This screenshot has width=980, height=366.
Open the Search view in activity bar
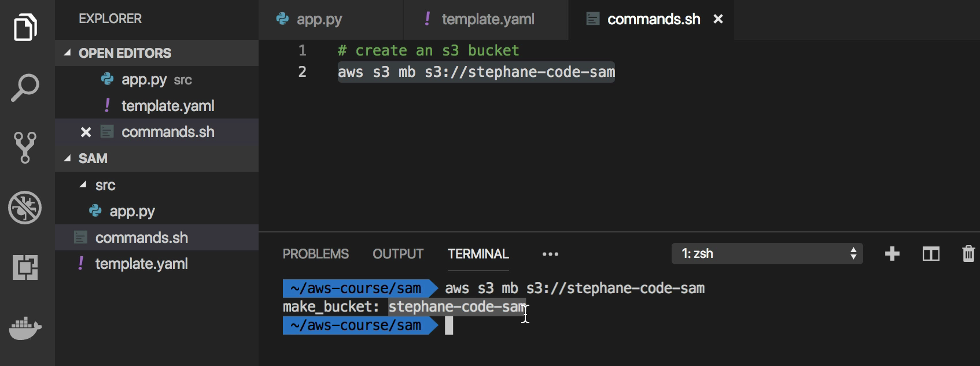tap(25, 88)
